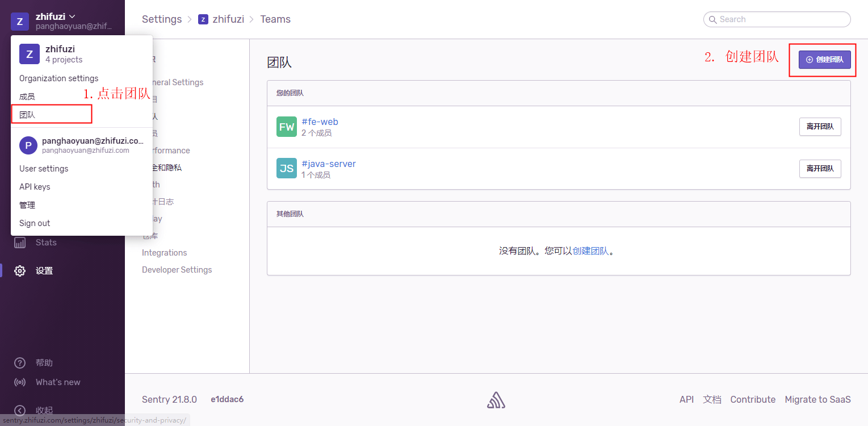Click the Migrate to SaaS footer link
Image resolution: width=868 pixels, height=426 pixels.
pyautogui.click(x=817, y=399)
